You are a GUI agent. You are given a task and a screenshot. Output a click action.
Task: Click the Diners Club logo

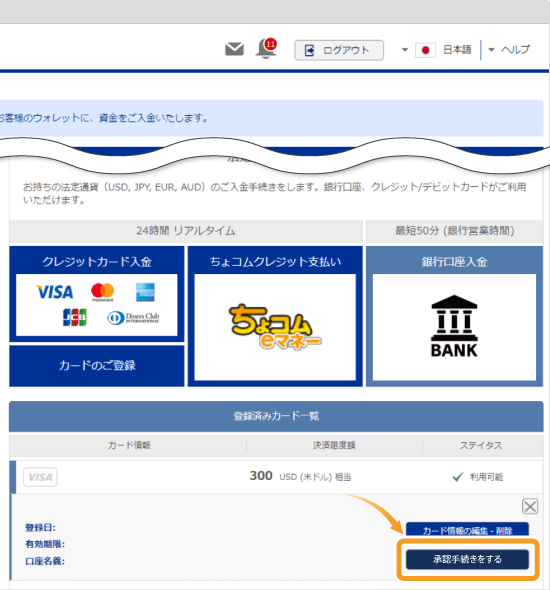[x=134, y=318]
